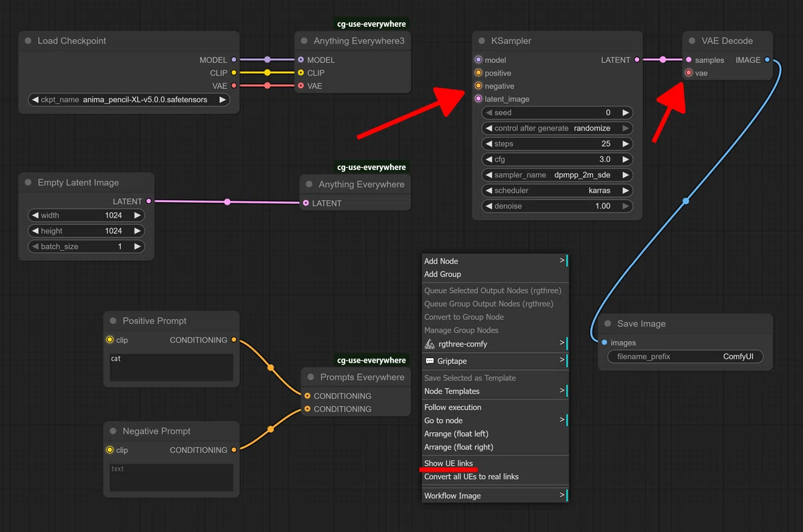Increase steps value with right arrow

coord(626,144)
